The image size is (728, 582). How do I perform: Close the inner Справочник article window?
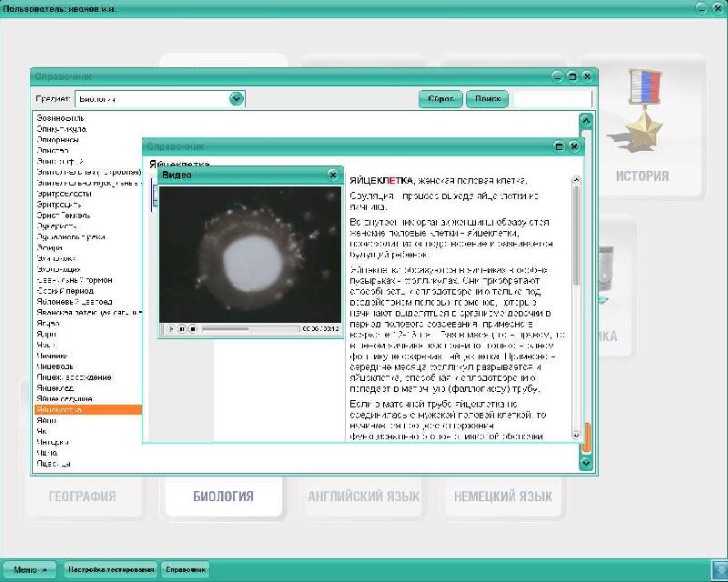574,146
